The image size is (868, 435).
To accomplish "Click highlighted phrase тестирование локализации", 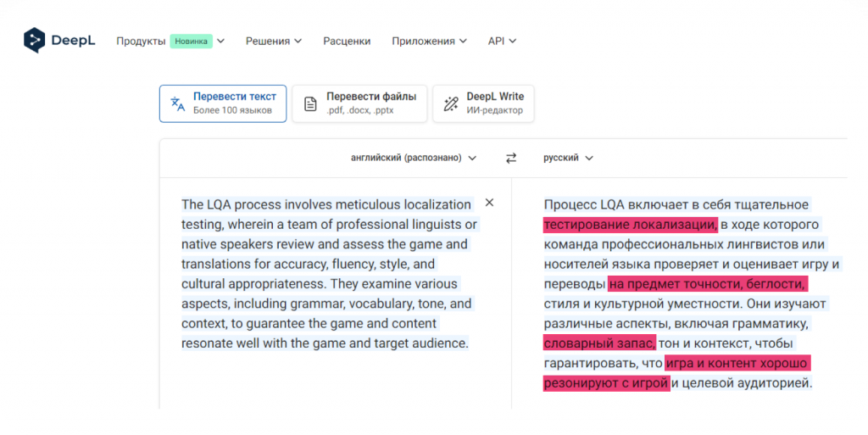I will click(x=630, y=225).
